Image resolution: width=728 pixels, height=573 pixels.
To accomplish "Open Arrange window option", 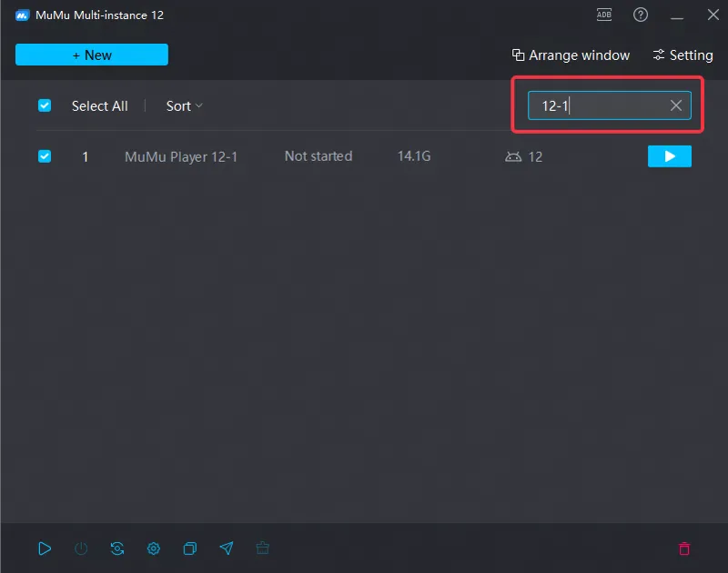I will [571, 55].
